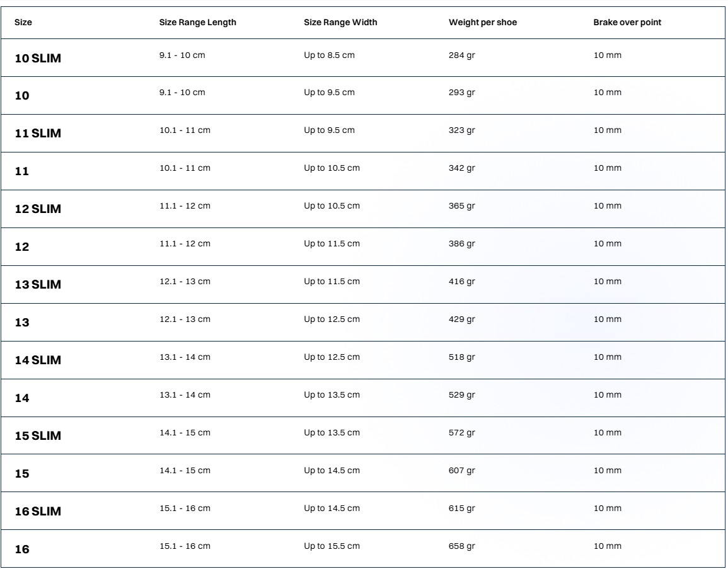
Task: Click '10.1 - 11 cm' in 11 SLIM row
Action: 185,130
